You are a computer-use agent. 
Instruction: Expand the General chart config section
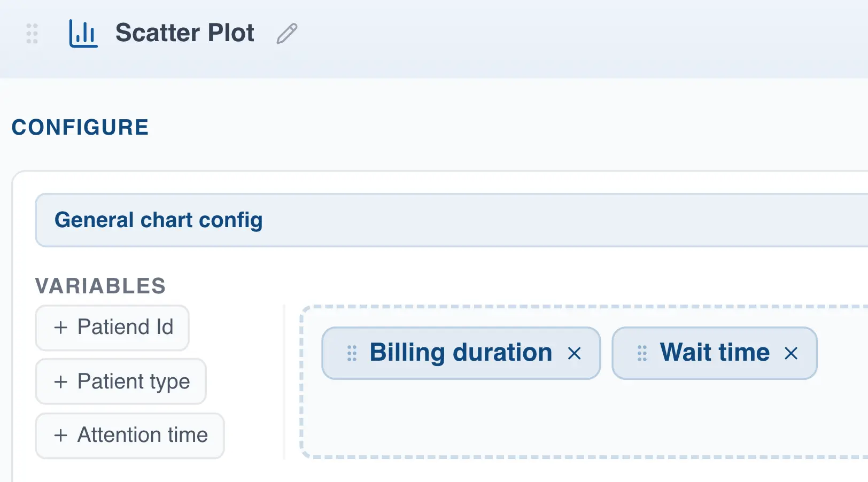pyautogui.click(x=158, y=220)
